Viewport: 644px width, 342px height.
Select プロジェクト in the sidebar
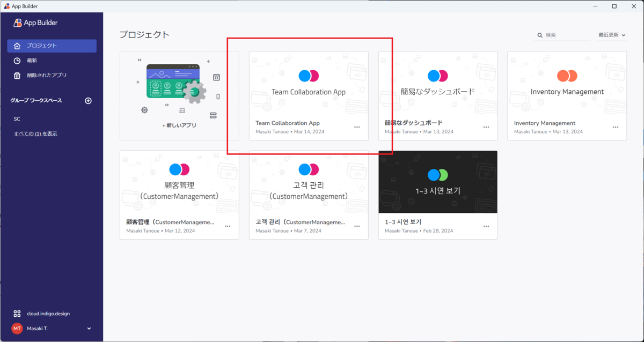52,46
